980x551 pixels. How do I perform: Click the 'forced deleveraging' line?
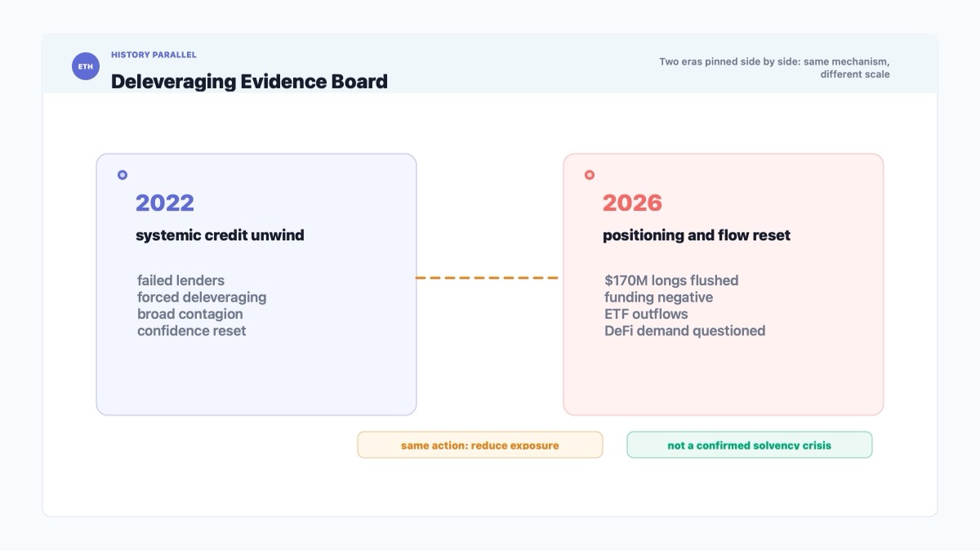pos(202,297)
